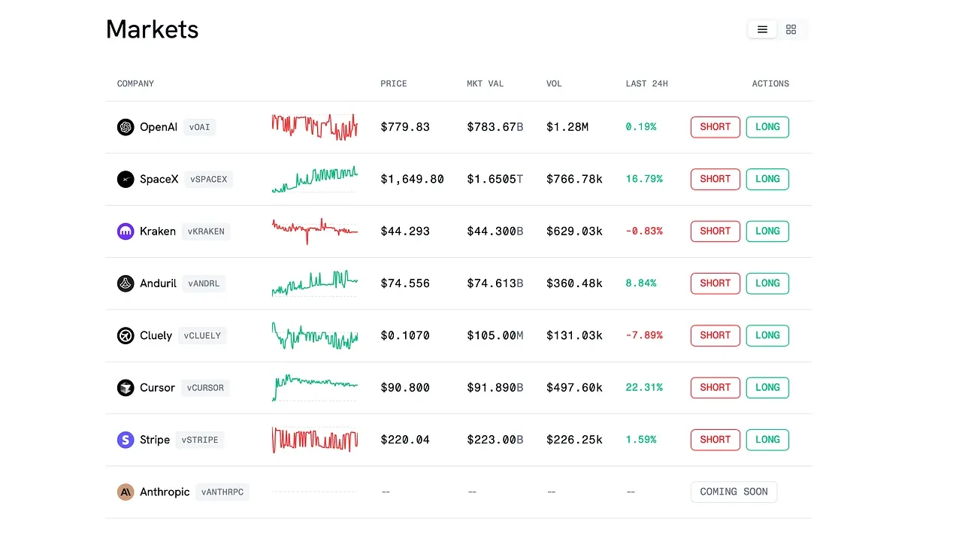Switch to list view layout

762,29
